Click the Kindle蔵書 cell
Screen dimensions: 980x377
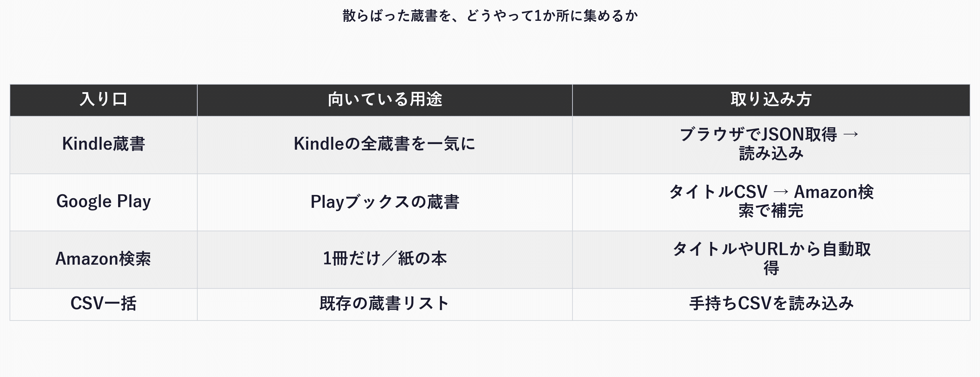(x=104, y=145)
